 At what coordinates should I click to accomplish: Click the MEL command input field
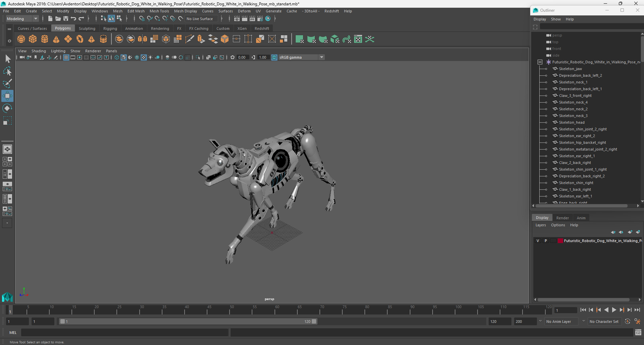[x=125, y=333]
